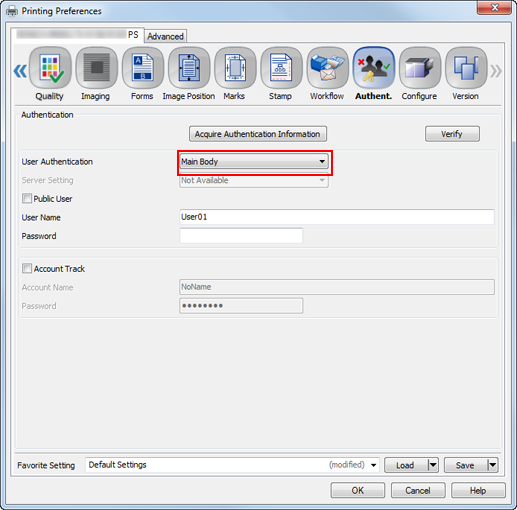Viewport: 517px width, 510px height.
Task: Click the Verify button
Action: 452,134
